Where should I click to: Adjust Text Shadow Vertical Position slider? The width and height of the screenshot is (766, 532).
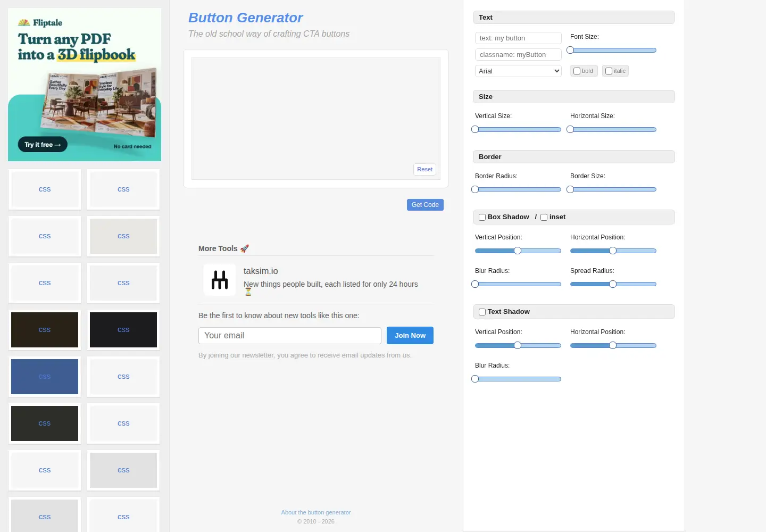click(x=518, y=345)
